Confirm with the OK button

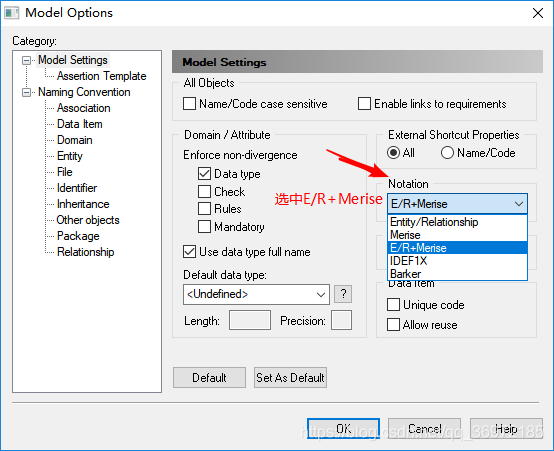point(343,429)
